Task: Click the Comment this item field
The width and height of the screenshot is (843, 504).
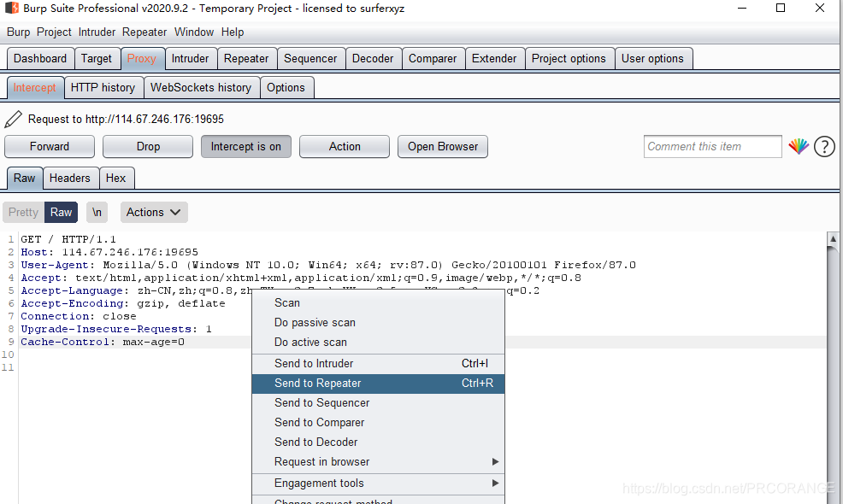Action: pyautogui.click(x=713, y=147)
